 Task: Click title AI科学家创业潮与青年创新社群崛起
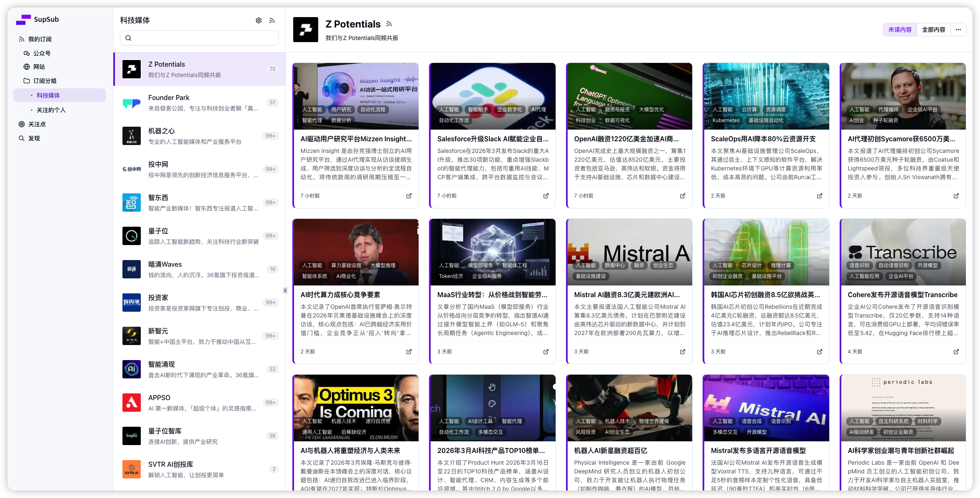[900, 450]
